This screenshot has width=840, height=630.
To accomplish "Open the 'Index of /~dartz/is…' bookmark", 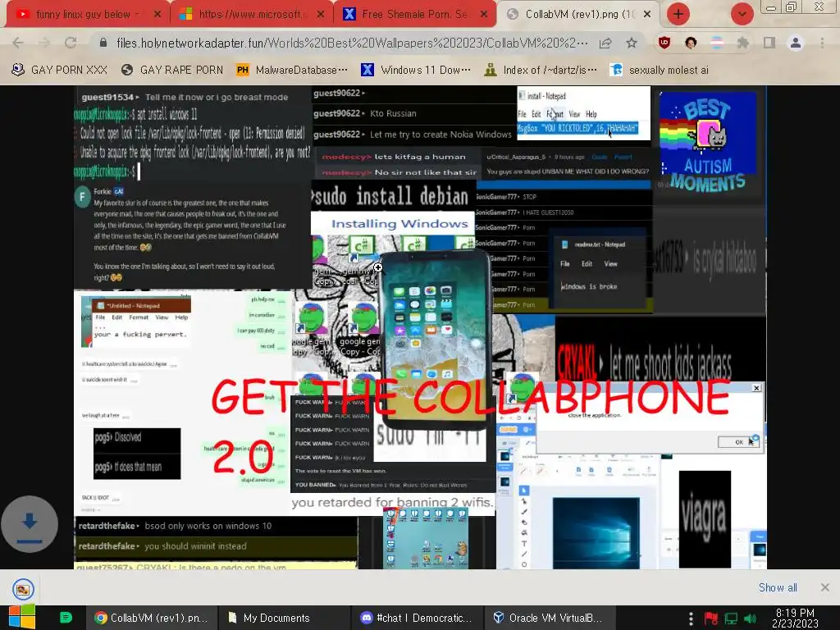I will (x=541, y=70).
